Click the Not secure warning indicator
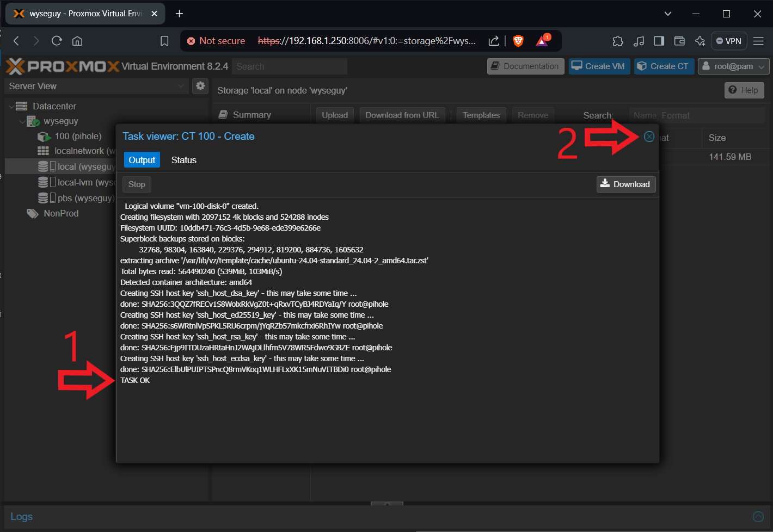773x532 pixels. pos(216,41)
